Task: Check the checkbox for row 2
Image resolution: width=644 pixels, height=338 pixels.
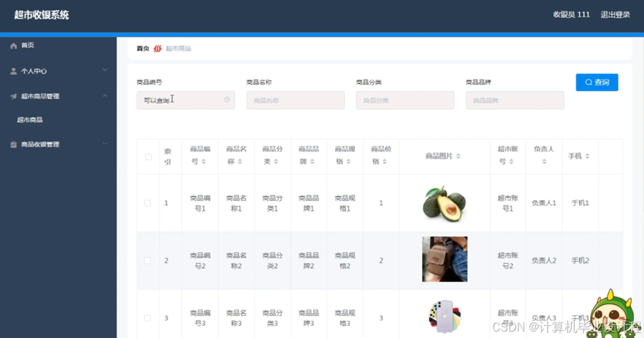Action: (147, 261)
